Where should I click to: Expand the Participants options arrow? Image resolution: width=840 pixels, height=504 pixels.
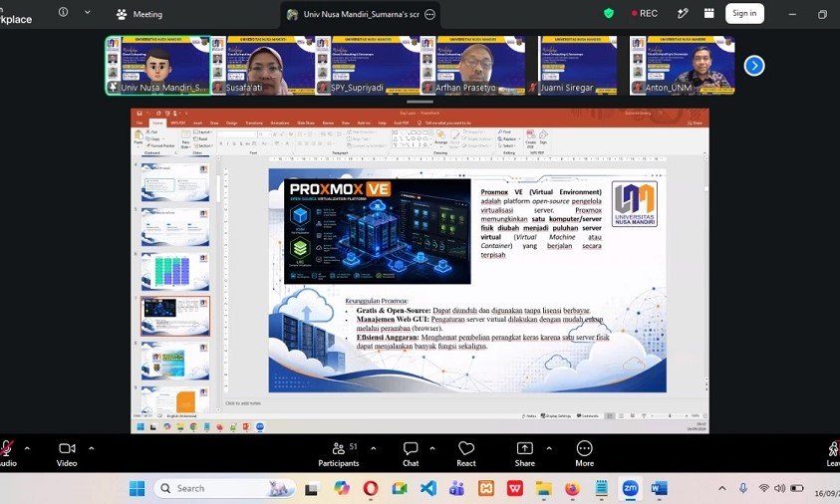pyautogui.click(x=374, y=448)
